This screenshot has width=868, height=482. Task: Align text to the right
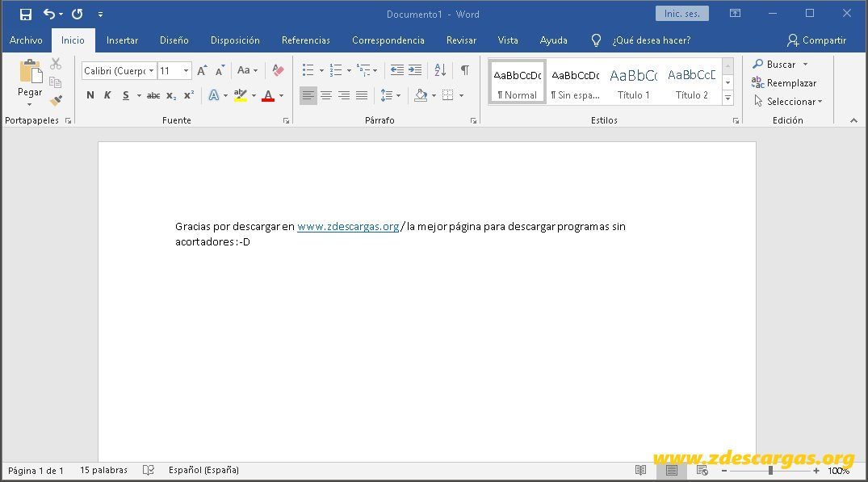[344, 95]
